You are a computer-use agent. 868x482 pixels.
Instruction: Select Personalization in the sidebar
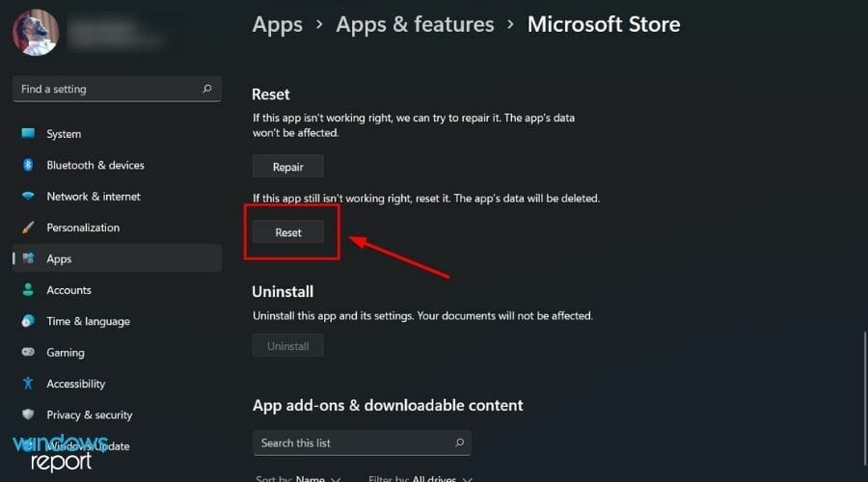tap(117, 228)
